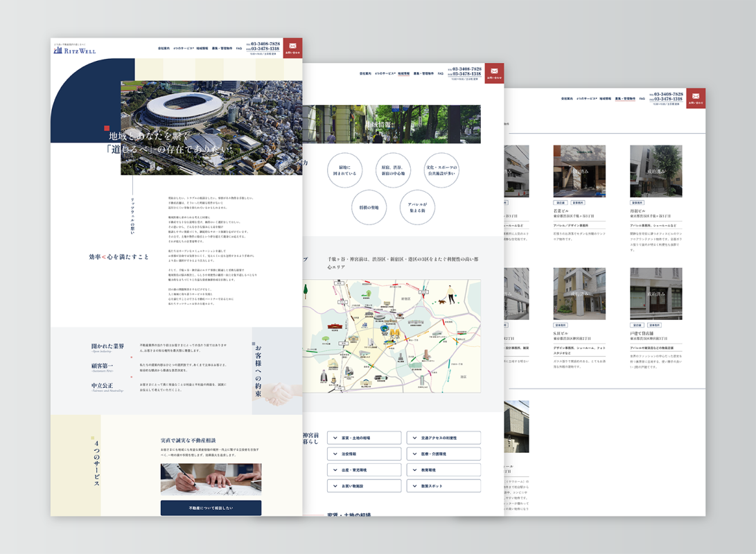Click the 戸建て貸店舗 property title
Image resolution: width=756 pixels, height=554 pixels.
click(x=642, y=333)
